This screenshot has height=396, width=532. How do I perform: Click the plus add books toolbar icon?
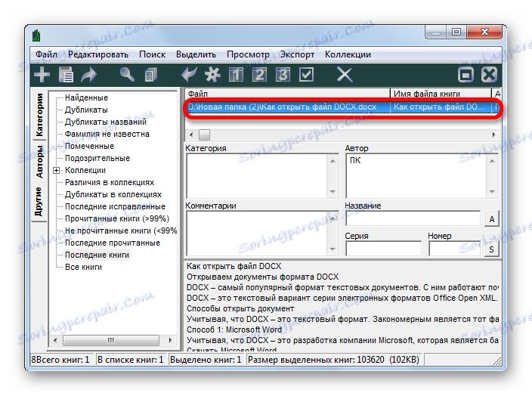[42, 75]
